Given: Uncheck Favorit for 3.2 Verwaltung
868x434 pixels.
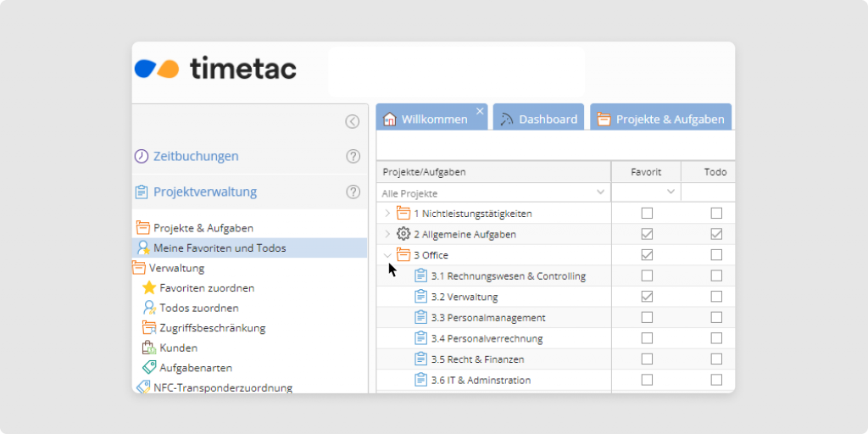Looking at the screenshot, I should (x=647, y=297).
